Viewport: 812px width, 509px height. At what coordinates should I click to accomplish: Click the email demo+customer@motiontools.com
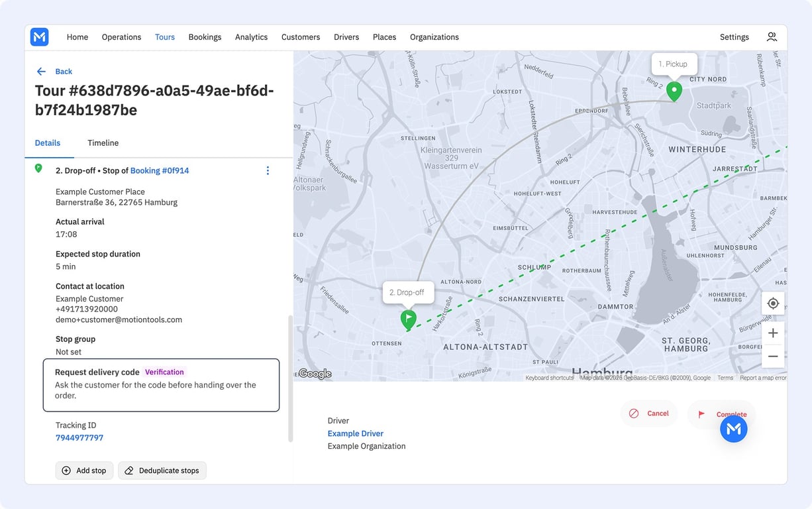pos(119,320)
